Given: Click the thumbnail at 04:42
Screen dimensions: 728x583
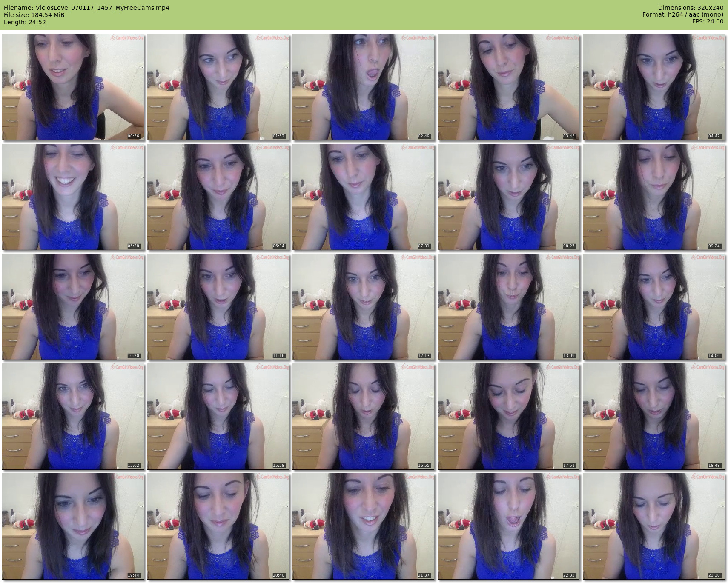Looking at the screenshot, I should pyautogui.click(x=653, y=87).
